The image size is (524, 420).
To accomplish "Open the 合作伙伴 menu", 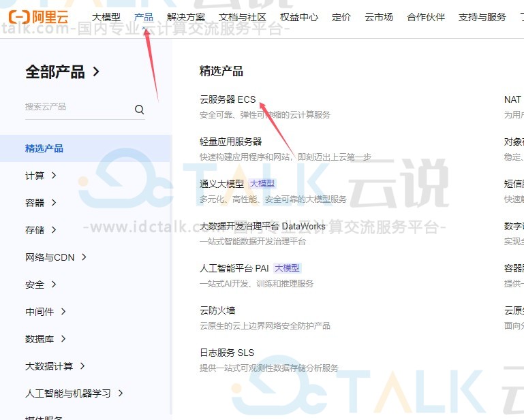I will [426, 17].
